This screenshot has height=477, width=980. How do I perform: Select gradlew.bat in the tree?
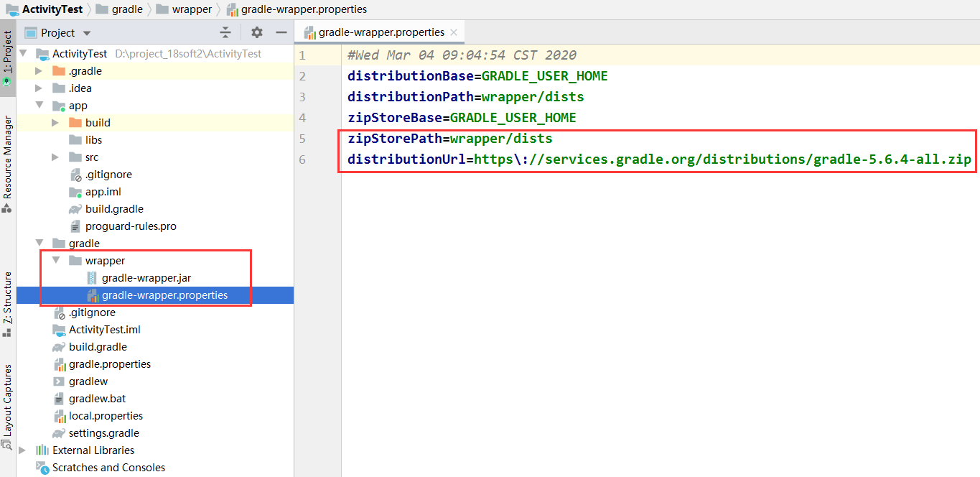tap(155, 399)
